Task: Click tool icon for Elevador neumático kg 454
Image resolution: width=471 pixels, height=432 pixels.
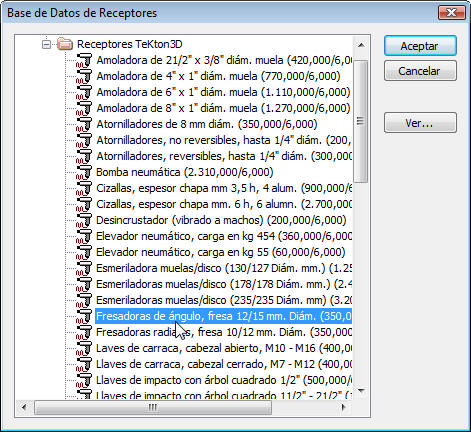Action: pos(84,236)
